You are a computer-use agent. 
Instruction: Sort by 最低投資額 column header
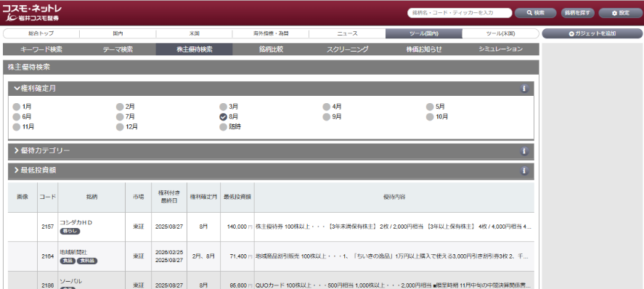(x=237, y=198)
